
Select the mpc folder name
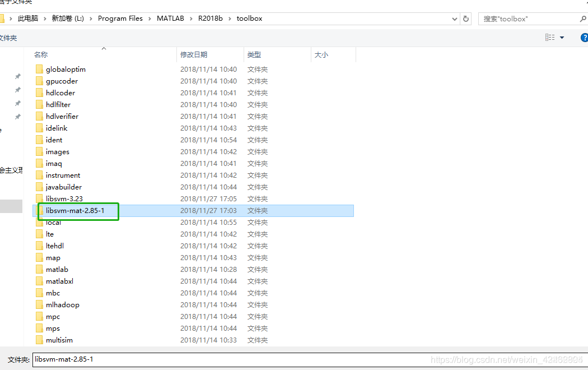click(53, 317)
